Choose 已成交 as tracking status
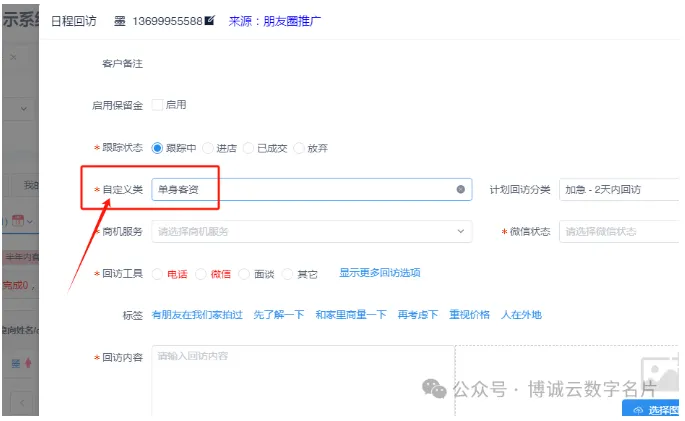 point(252,148)
